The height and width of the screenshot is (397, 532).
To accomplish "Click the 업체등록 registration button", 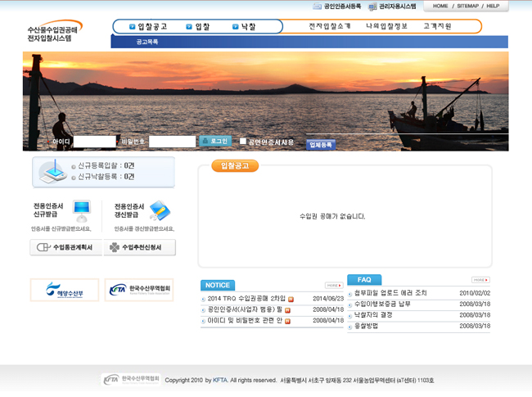I will click(321, 145).
